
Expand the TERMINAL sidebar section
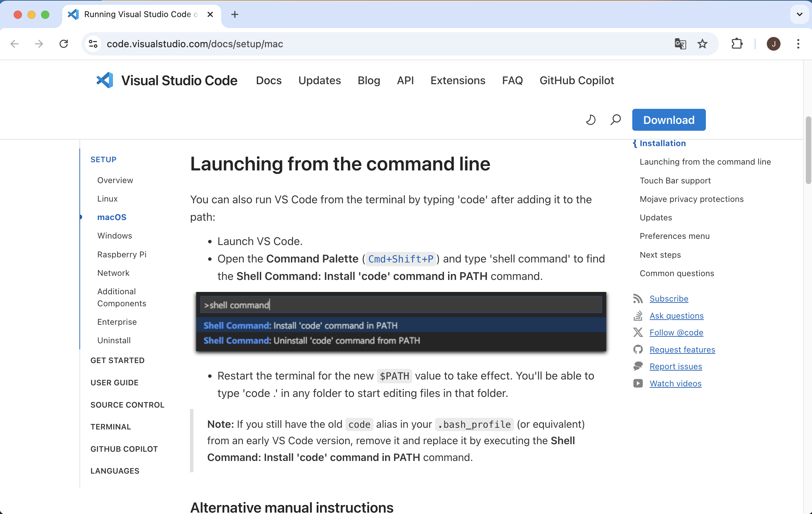(x=111, y=427)
